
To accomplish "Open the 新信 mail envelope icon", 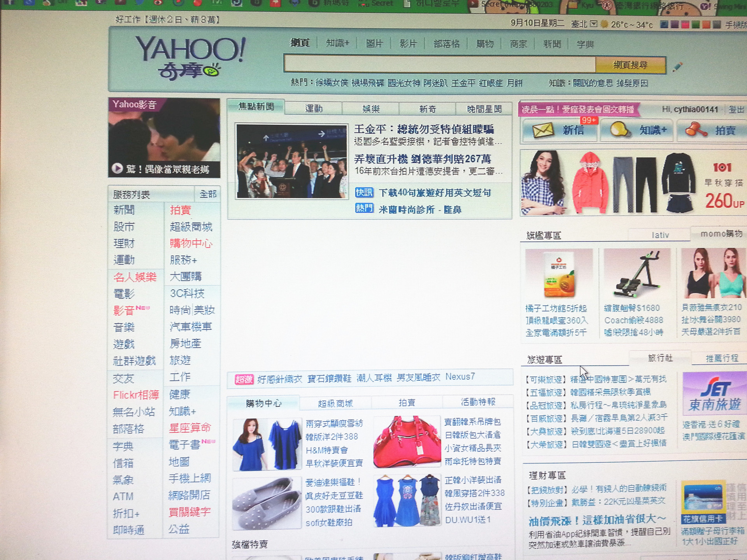I will [542, 131].
